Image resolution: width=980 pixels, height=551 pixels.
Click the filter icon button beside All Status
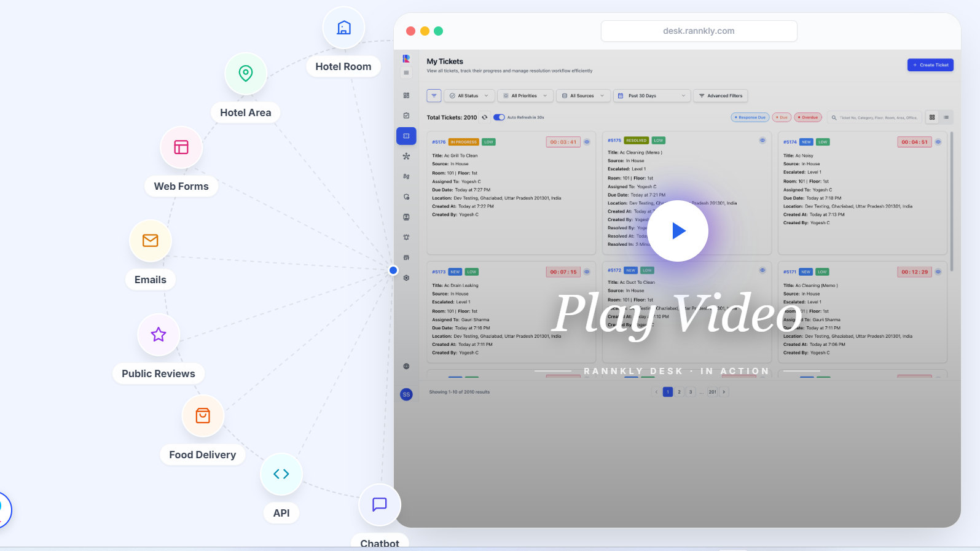pyautogui.click(x=434, y=96)
